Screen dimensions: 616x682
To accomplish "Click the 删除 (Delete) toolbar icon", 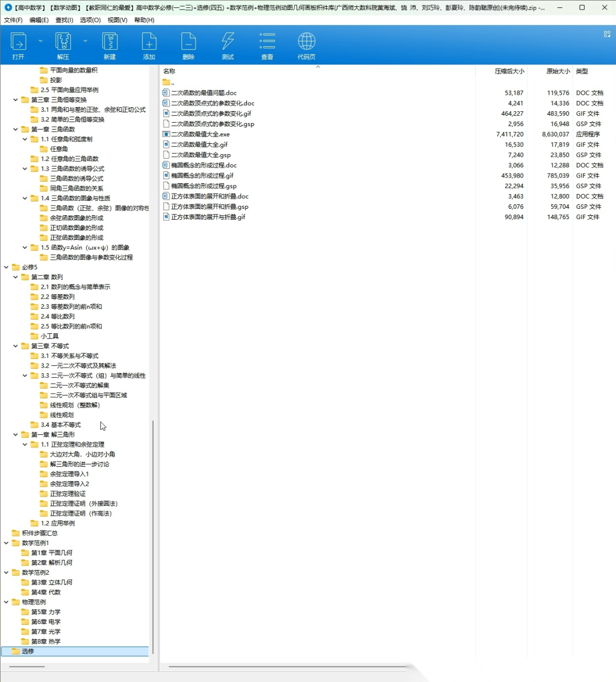I will (x=188, y=42).
